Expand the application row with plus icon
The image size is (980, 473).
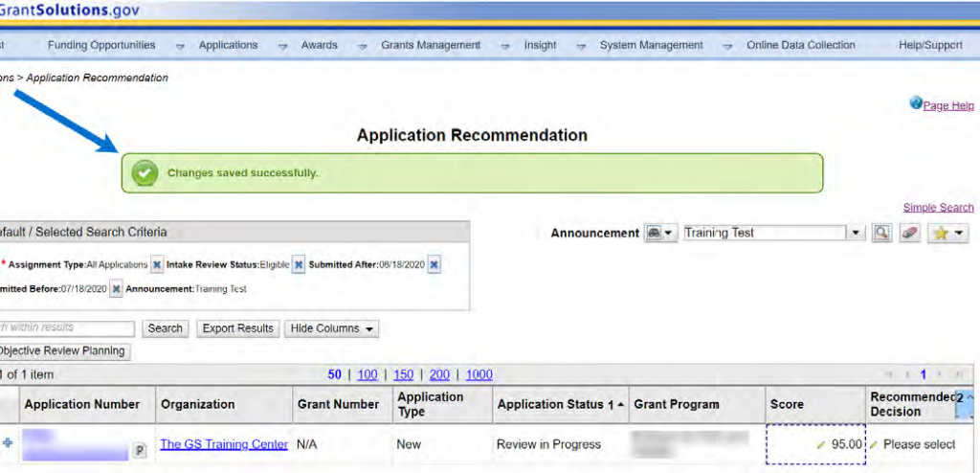(x=9, y=443)
